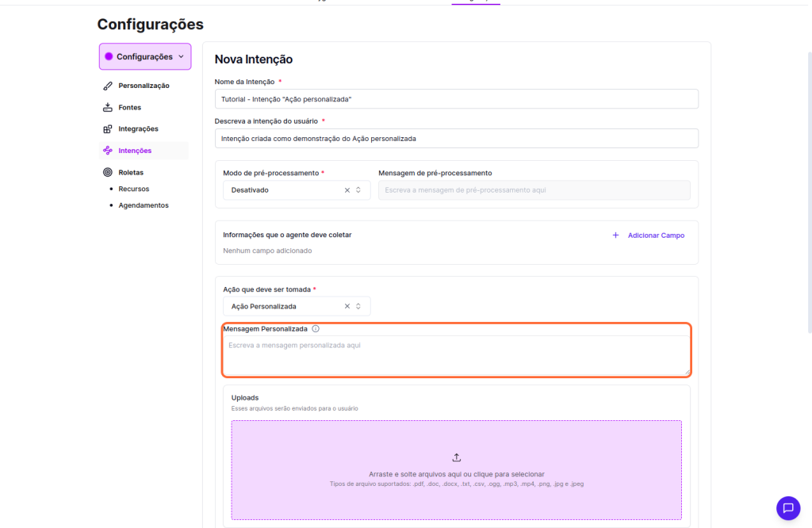Click the info icon beside Mensagem Personalizada
The height and width of the screenshot is (528, 812).
coord(316,329)
